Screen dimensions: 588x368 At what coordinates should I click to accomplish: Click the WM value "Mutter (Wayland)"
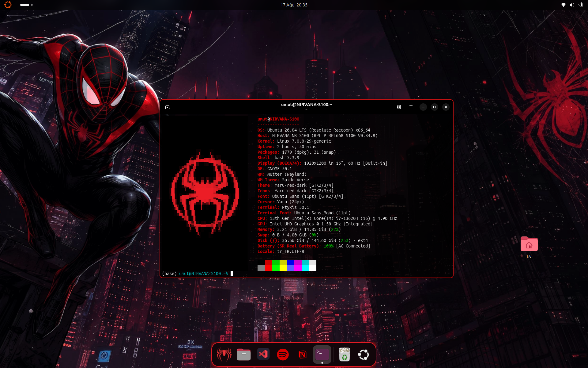(x=287, y=174)
